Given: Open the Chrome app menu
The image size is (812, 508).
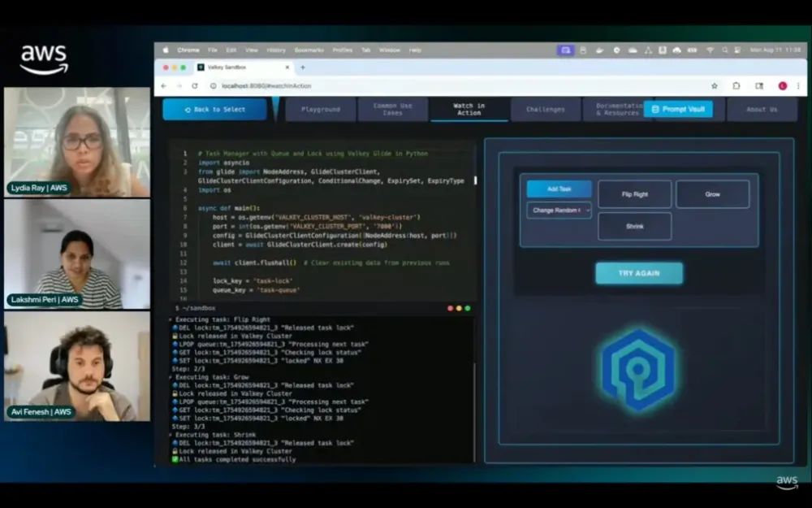Looking at the screenshot, I should coord(188,50).
